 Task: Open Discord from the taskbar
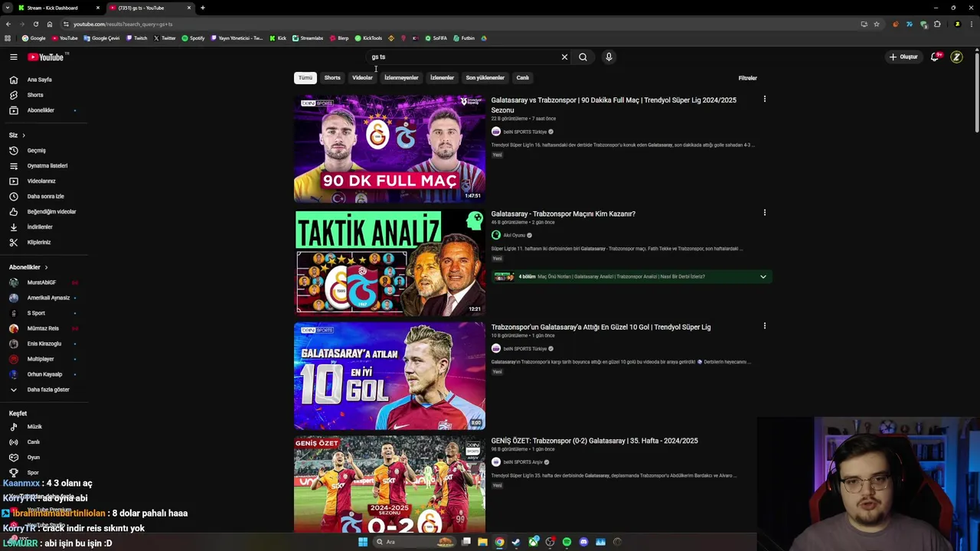pyautogui.click(x=583, y=542)
